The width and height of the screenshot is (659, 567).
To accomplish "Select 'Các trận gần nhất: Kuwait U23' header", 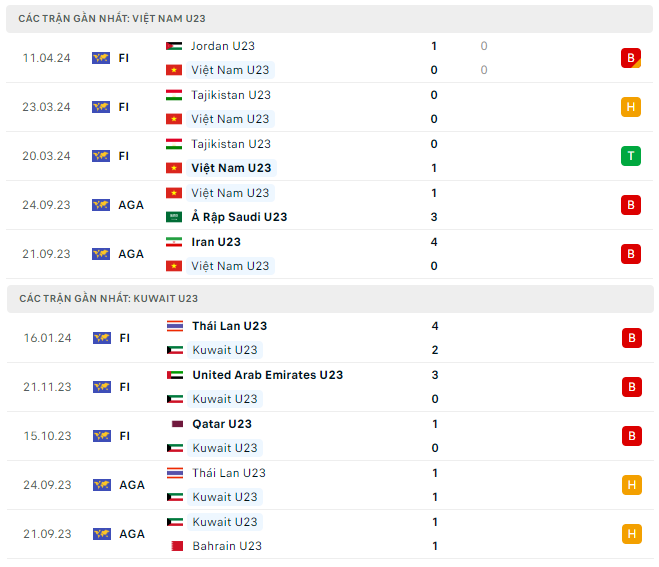I will point(108,298).
